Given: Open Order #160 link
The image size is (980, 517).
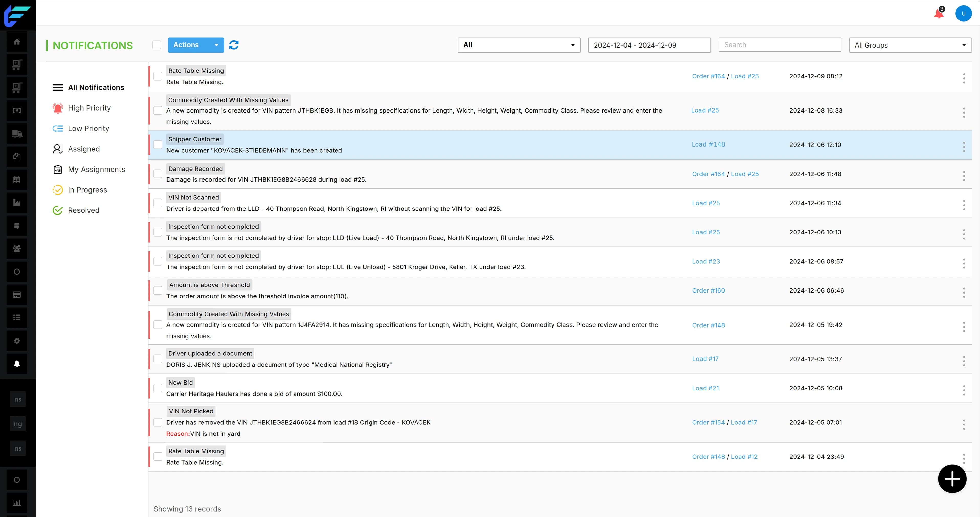Looking at the screenshot, I should pos(708,291).
